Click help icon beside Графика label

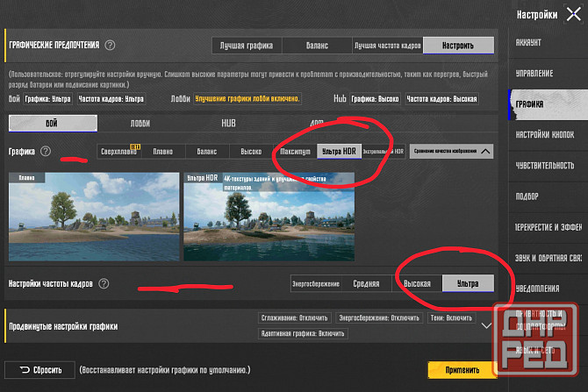(46, 152)
